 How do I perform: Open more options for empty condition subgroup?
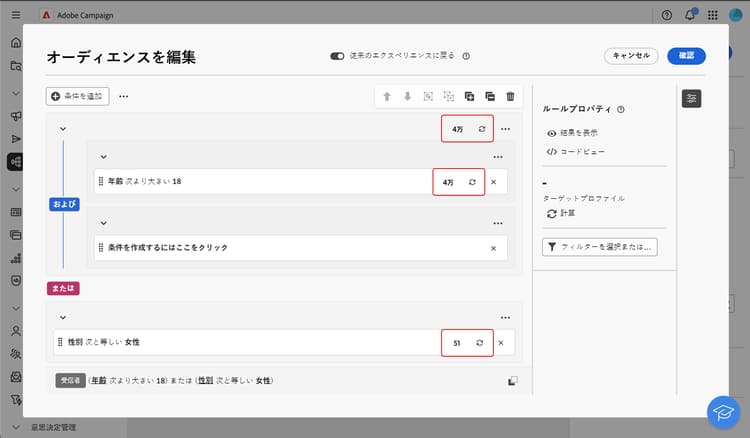(498, 223)
